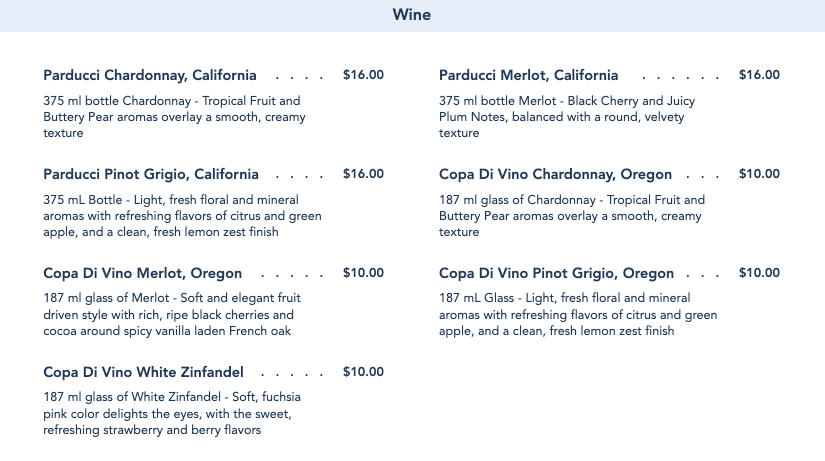The width and height of the screenshot is (825, 461).
Task: Click the Parducci Chardonnay $16.00 price
Action: pos(363,75)
